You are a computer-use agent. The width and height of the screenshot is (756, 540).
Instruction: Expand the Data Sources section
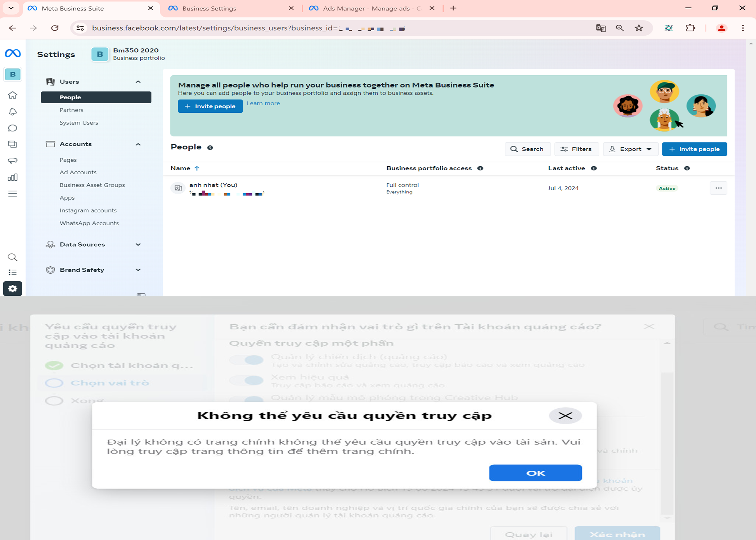click(138, 244)
